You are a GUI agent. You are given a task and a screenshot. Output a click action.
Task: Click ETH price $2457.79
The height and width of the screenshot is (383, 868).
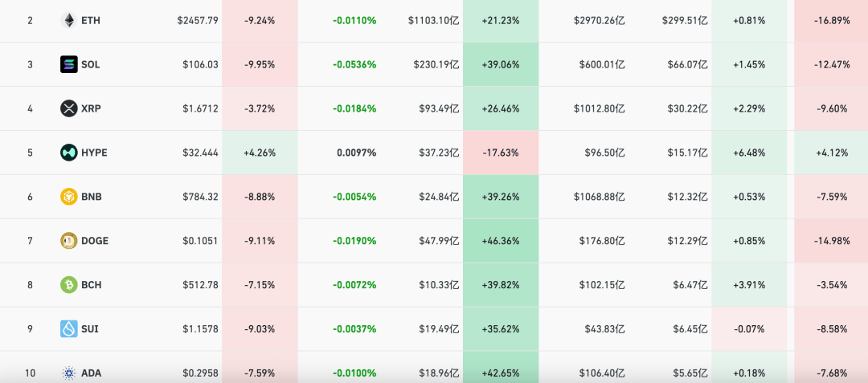click(x=198, y=20)
